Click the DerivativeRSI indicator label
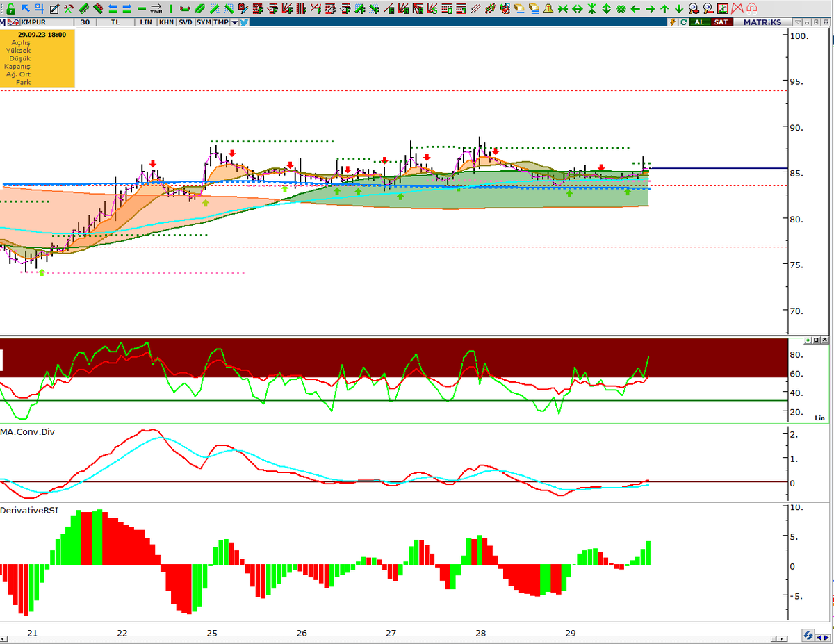834x644 pixels. pos(29,510)
